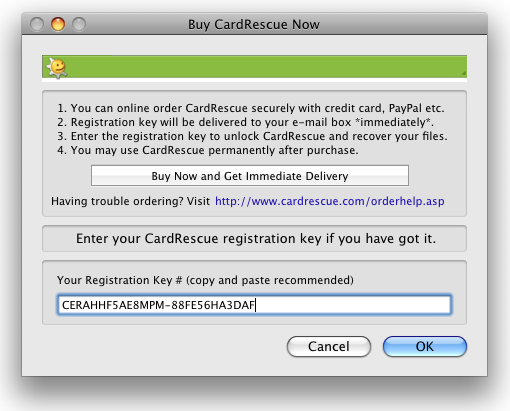The width and height of the screenshot is (510, 411).
Task: Click instruction line about ordering with credit card
Action: [251, 108]
